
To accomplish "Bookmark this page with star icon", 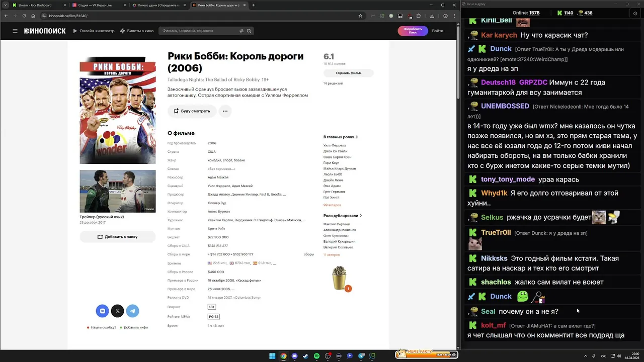I will pos(360,16).
